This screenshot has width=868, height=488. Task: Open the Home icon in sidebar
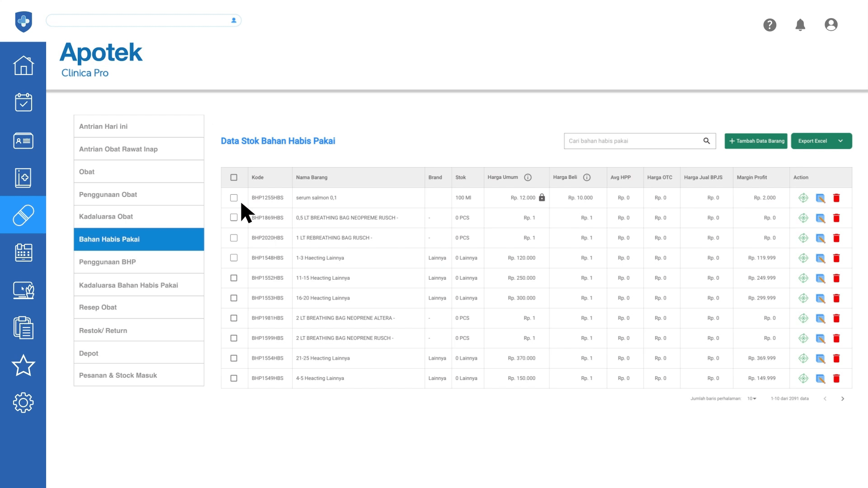(x=23, y=66)
